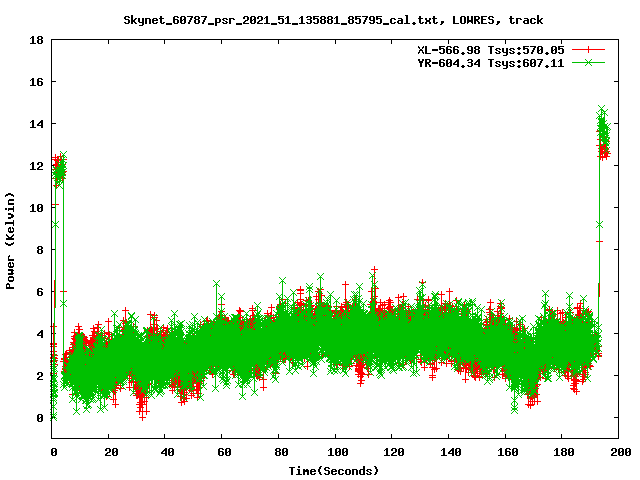Click the x-axis tick label 200
The height and width of the screenshot is (480, 640).
pyautogui.click(x=620, y=452)
